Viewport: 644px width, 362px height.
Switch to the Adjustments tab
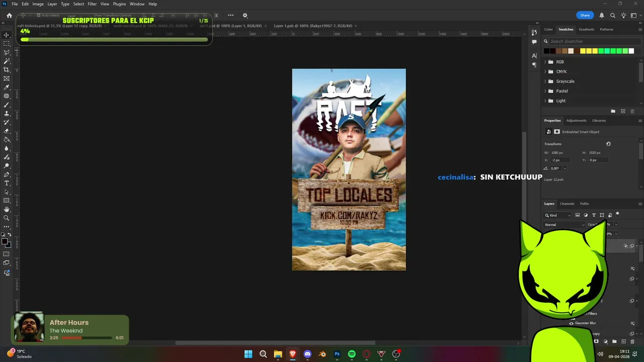576,121
